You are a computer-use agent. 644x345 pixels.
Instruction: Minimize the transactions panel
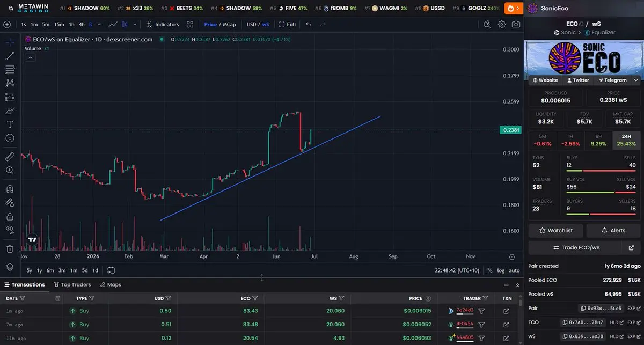[506, 285]
